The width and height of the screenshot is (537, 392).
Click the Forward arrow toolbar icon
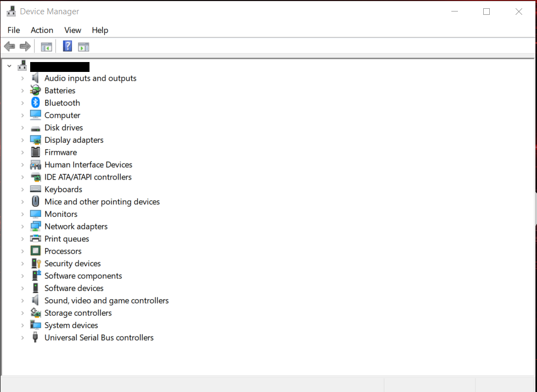click(25, 46)
